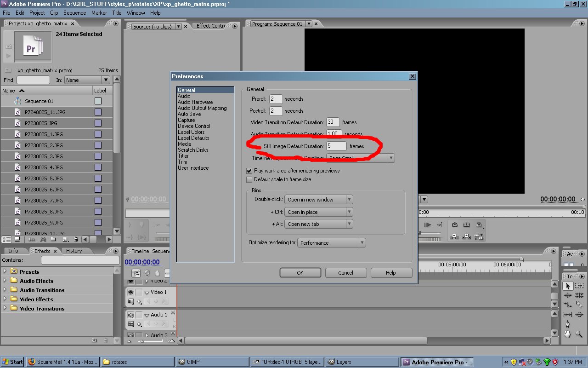
Task: Click the Clear trash icon in Project panel
Action: pyautogui.click(x=76, y=239)
